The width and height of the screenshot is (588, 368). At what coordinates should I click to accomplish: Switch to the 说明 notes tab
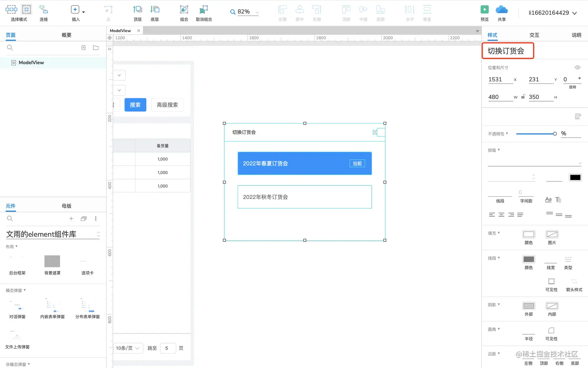point(576,35)
